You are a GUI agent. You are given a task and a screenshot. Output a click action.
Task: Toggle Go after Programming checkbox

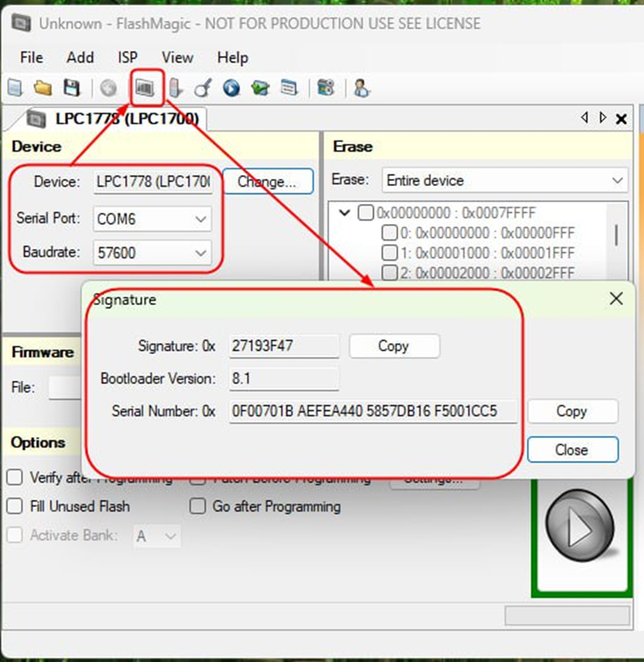click(198, 506)
